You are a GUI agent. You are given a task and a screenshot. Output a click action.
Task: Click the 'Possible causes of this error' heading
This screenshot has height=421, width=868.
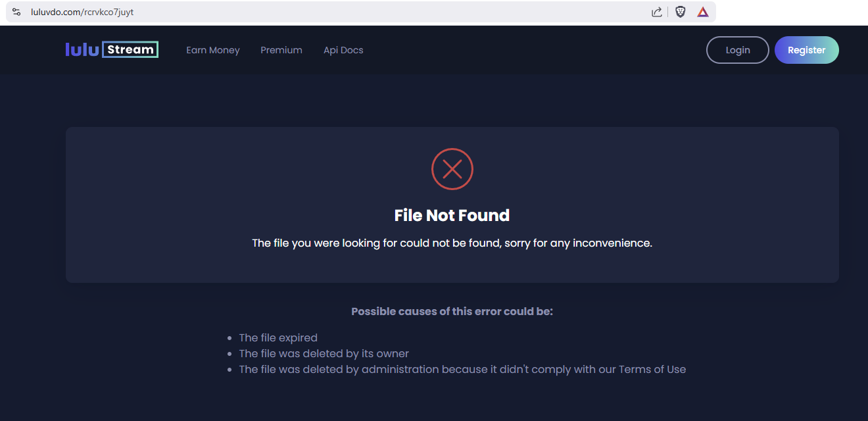coord(452,311)
